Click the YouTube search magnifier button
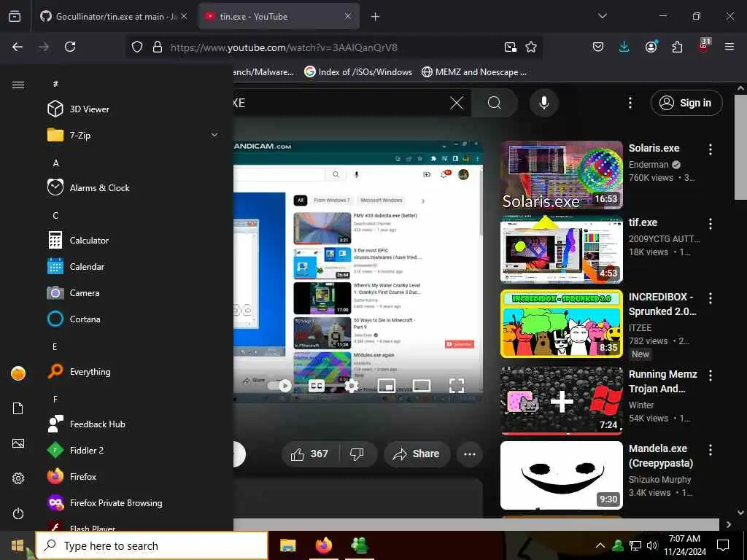 click(x=495, y=103)
